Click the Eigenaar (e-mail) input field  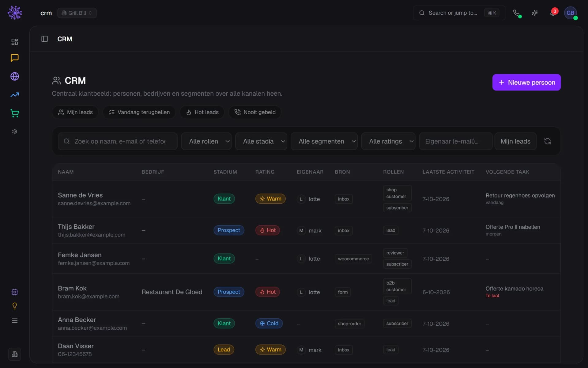(456, 141)
